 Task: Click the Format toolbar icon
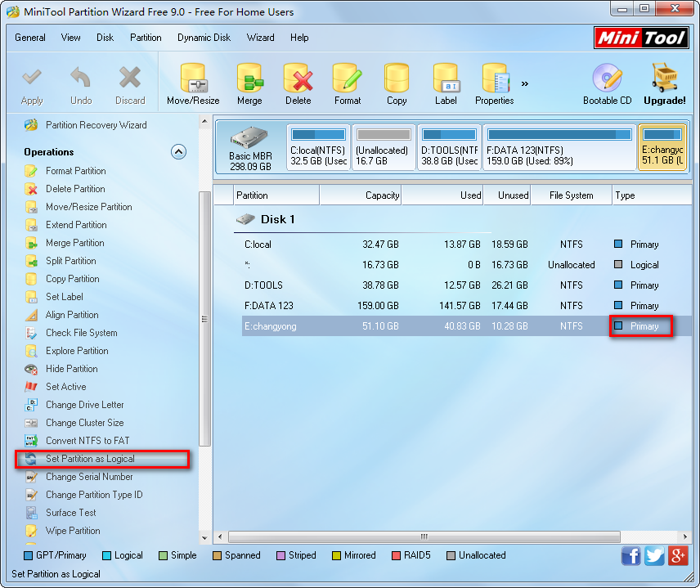click(348, 83)
